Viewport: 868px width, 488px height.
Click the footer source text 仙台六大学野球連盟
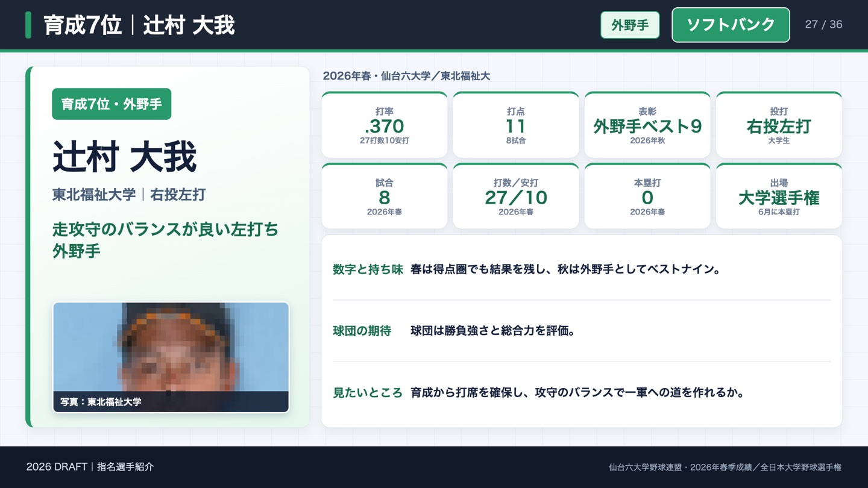pyautogui.click(x=725, y=467)
